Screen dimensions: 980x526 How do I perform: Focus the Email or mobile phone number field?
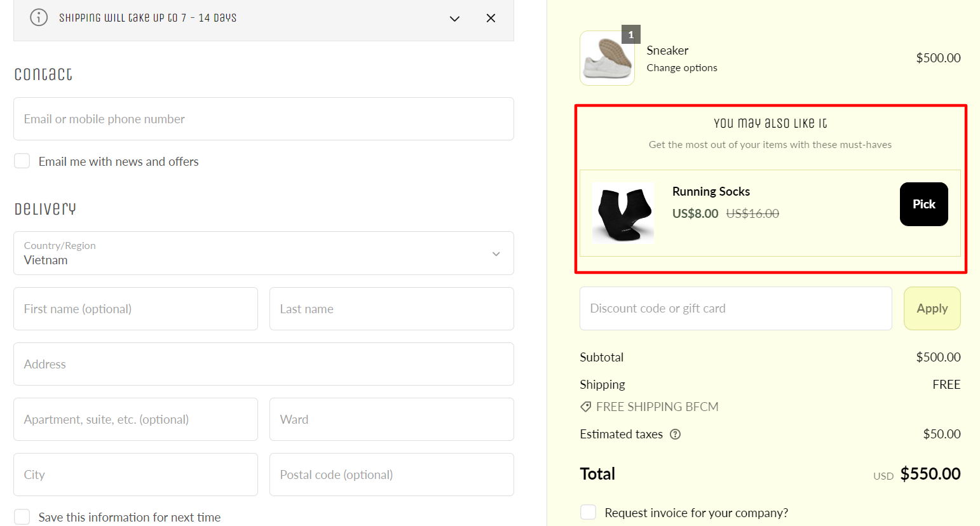click(264, 119)
